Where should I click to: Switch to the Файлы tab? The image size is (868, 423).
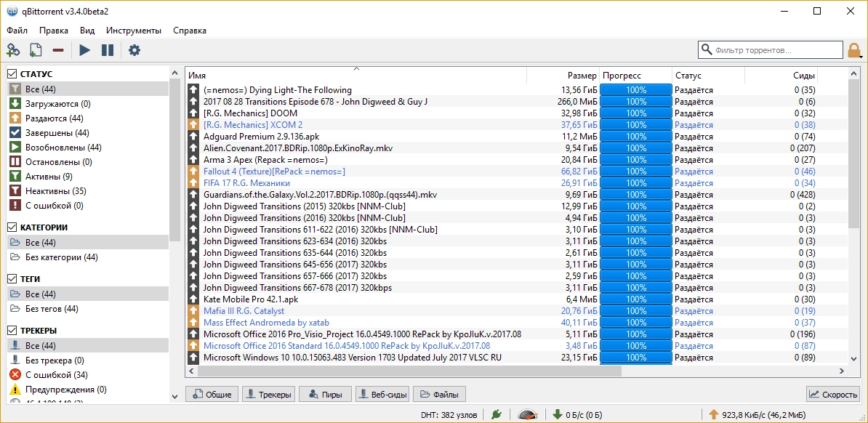(440, 394)
